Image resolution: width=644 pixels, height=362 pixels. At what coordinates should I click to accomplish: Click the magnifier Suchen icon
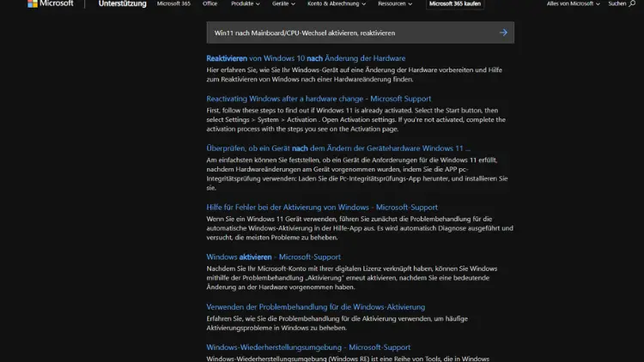(632, 3)
